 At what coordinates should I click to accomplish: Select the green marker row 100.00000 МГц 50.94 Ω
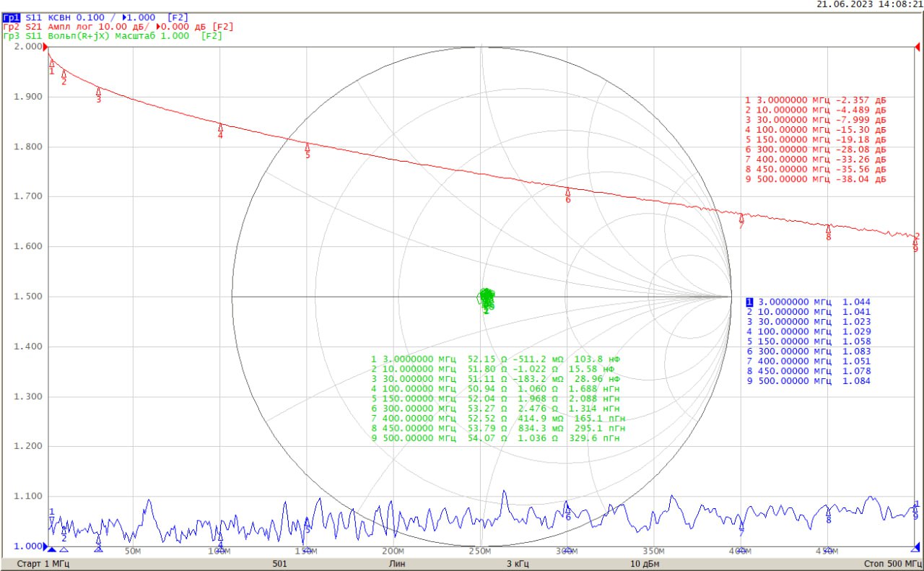point(496,388)
